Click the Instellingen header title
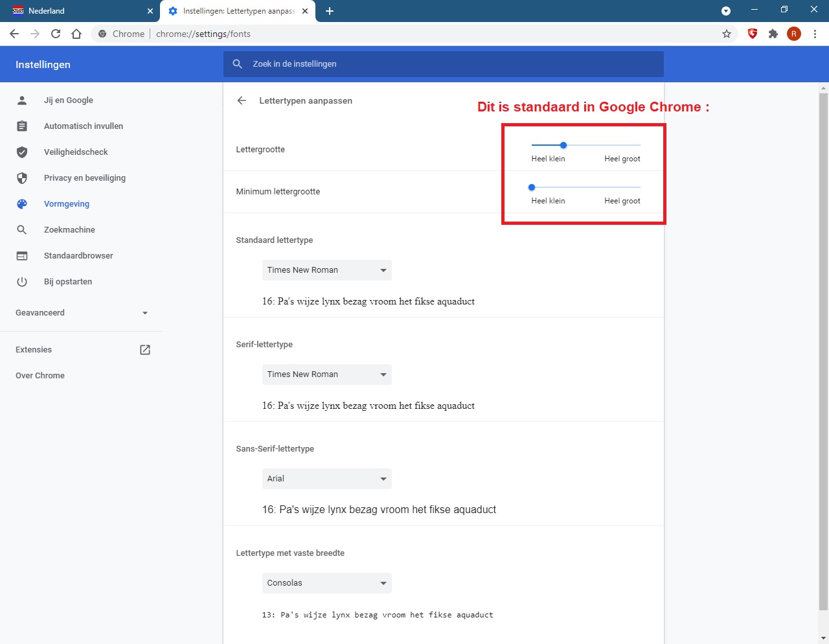Screen dimensions: 829x644 tap(43, 64)
